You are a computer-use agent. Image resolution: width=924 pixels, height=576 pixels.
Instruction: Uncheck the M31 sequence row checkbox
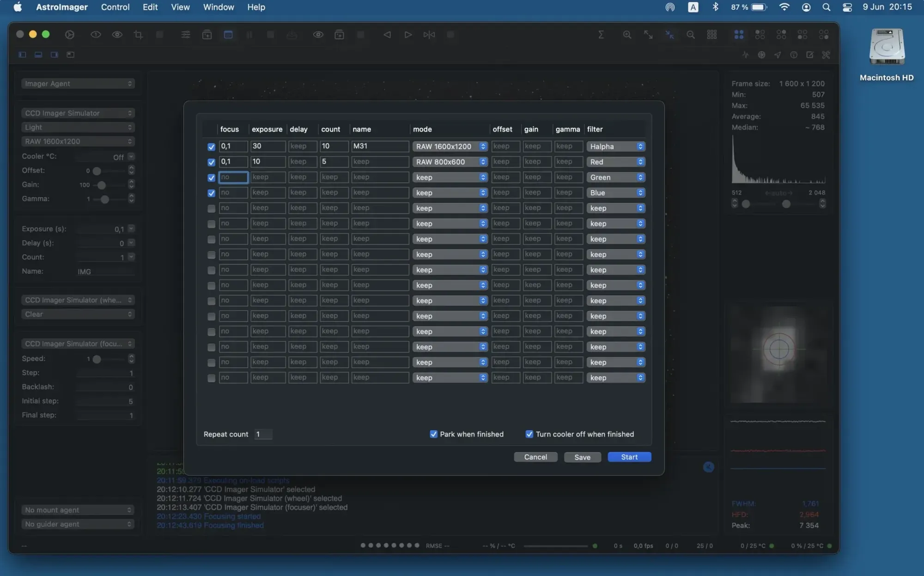point(211,147)
